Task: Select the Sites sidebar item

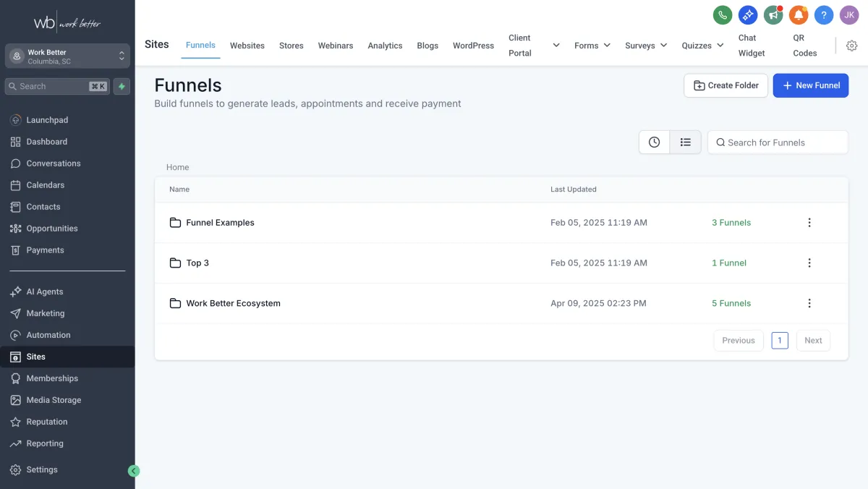Action: point(67,357)
